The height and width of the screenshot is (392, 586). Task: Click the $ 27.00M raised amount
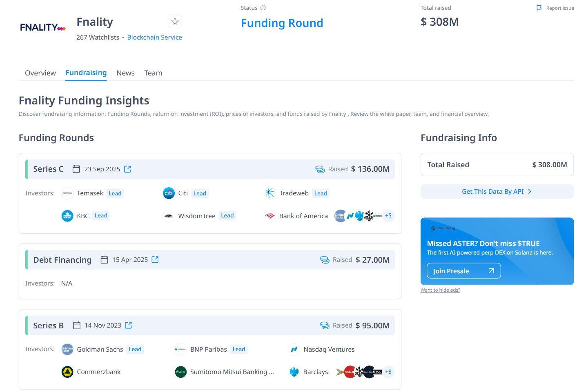[x=372, y=260]
